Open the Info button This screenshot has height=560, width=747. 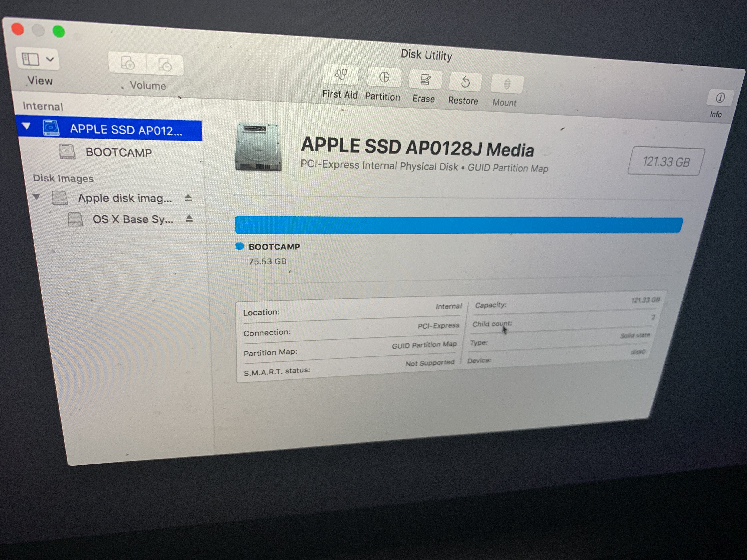[720, 98]
